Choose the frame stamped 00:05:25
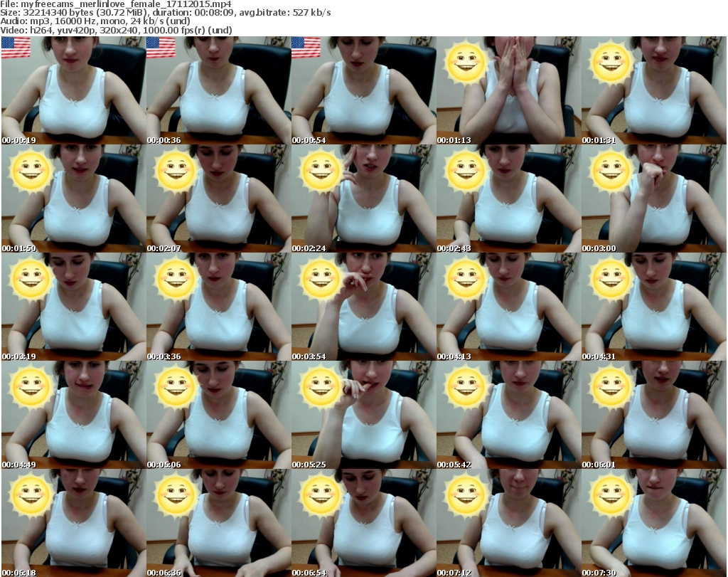This screenshot has height=577, width=728. pos(363,415)
